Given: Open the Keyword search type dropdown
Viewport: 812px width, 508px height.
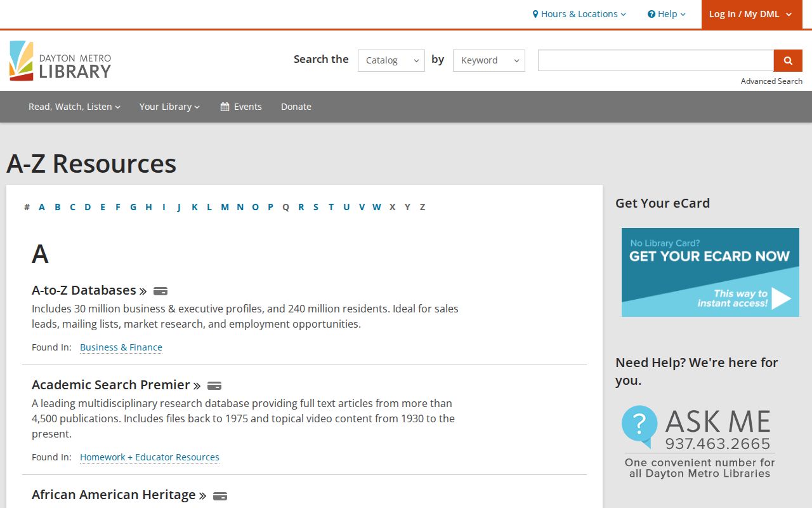Looking at the screenshot, I should (x=489, y=60).
